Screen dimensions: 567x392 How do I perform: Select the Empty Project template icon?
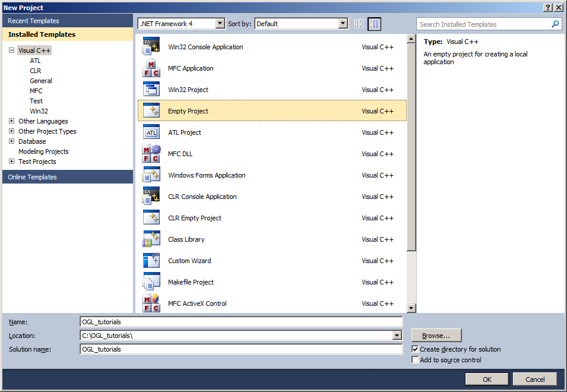pos(151,110)
